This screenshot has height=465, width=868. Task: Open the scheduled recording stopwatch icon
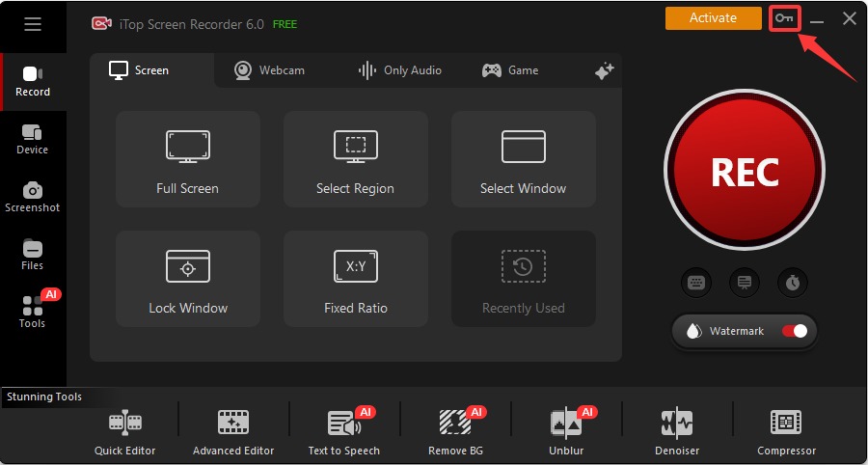pyautogui.click(x=793, y=283)
